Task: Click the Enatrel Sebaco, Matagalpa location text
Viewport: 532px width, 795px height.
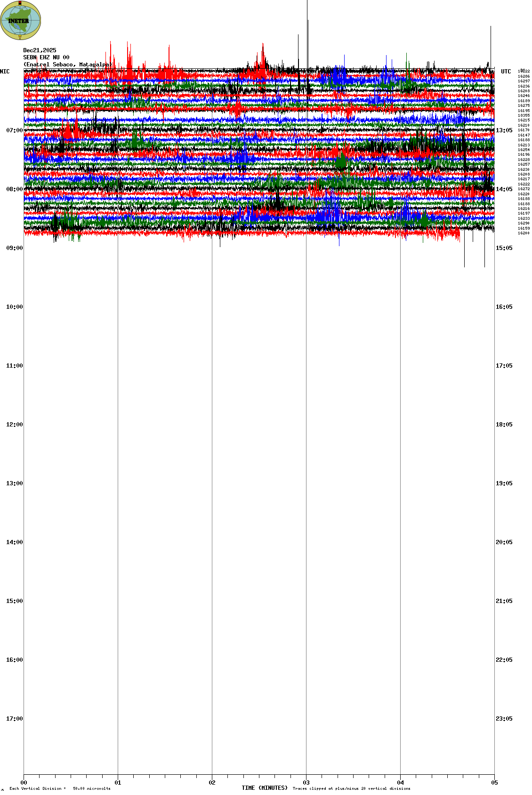Action: [x=67, y=64]
